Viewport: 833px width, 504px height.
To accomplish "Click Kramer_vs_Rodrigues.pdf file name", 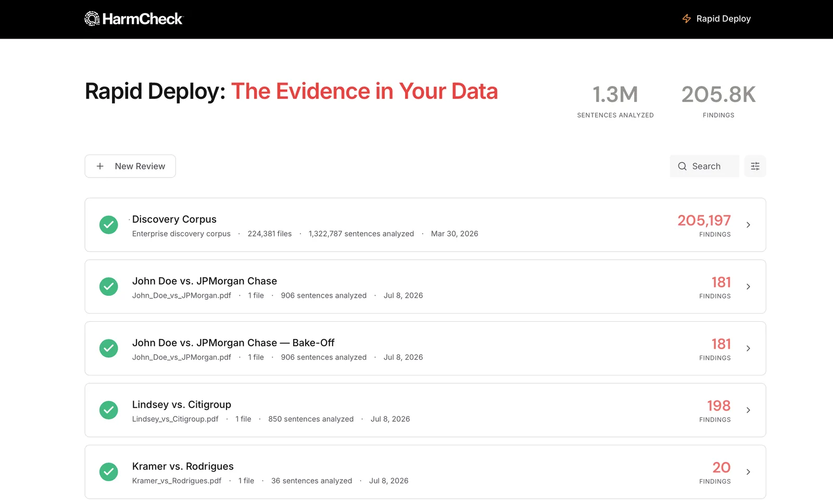I will point(176,481).
